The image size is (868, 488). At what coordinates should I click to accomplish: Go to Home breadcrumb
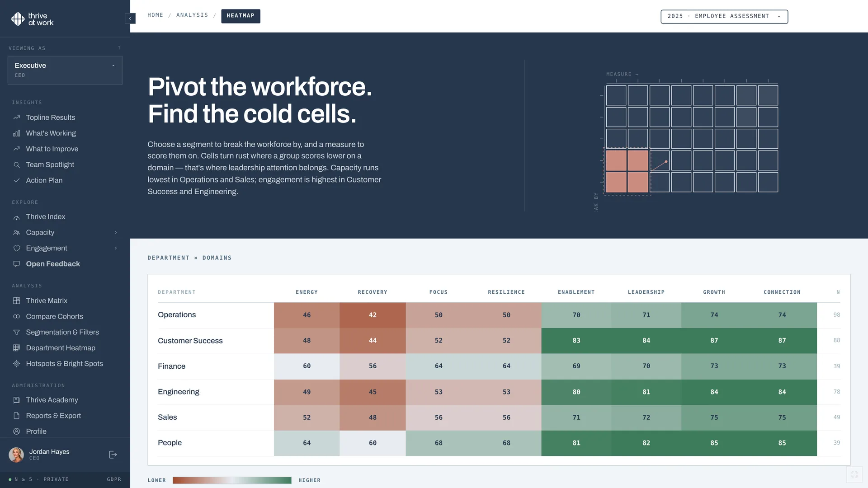pyautogui.click(x=156, y=15)
